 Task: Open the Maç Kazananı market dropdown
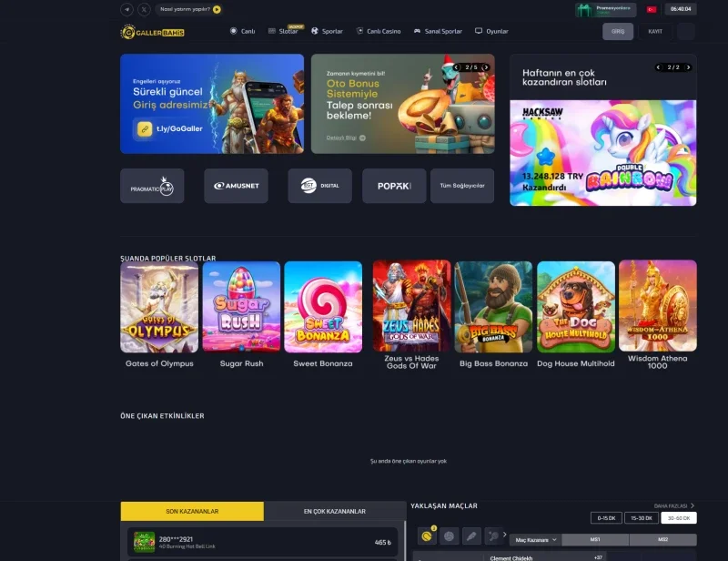[x=536, y=540]
